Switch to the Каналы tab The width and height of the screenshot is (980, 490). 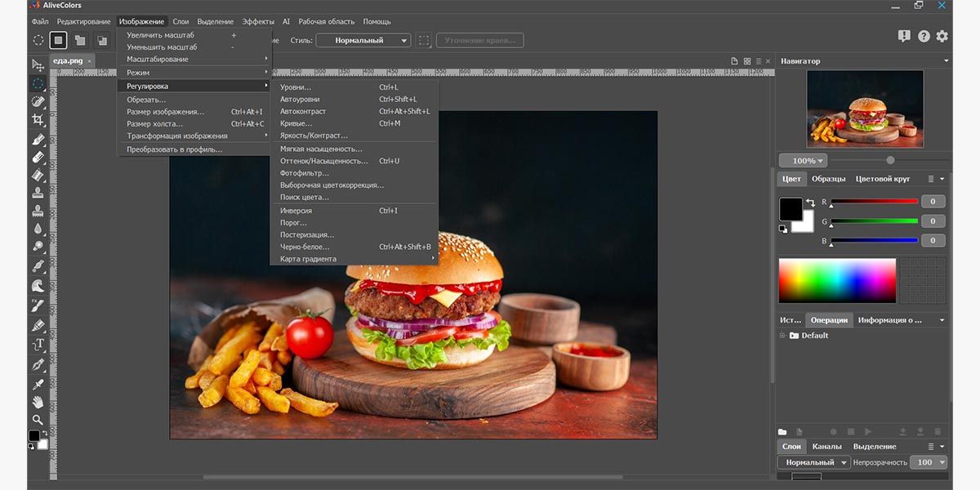tap(826, 447)
